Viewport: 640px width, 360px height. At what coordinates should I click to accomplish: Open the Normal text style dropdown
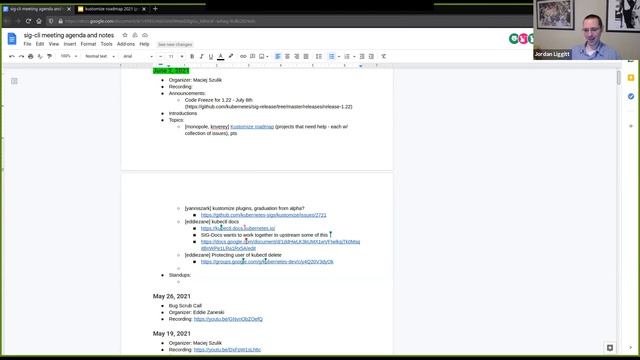tap(100, 56)
